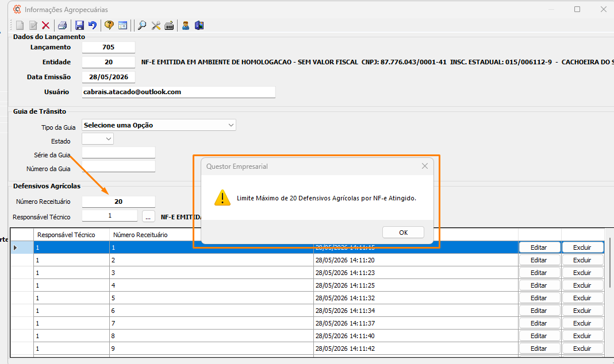The image size is (614, 364).
Task: Click the magnifying glass search icon
Action: pos(142,25)
